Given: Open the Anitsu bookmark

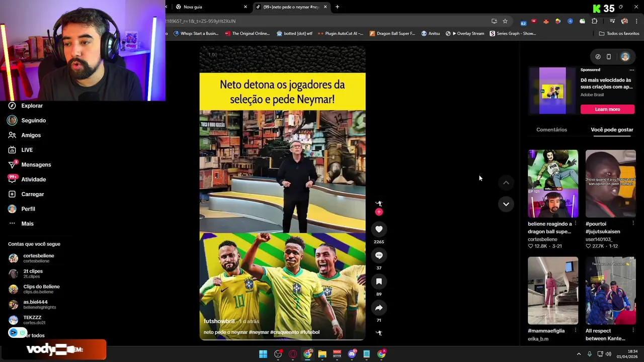Looking at the screenshot, I should pyautogui.click(x=430, y=34).
